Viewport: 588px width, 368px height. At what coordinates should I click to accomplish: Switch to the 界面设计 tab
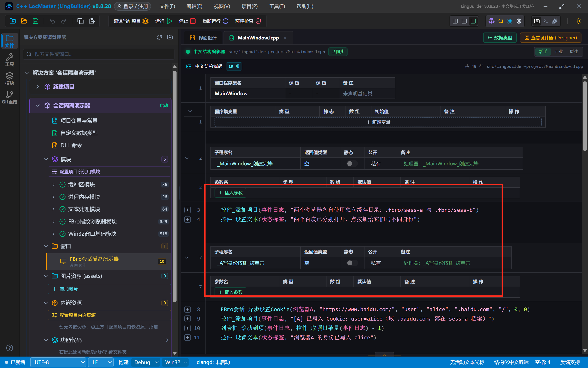203,38
